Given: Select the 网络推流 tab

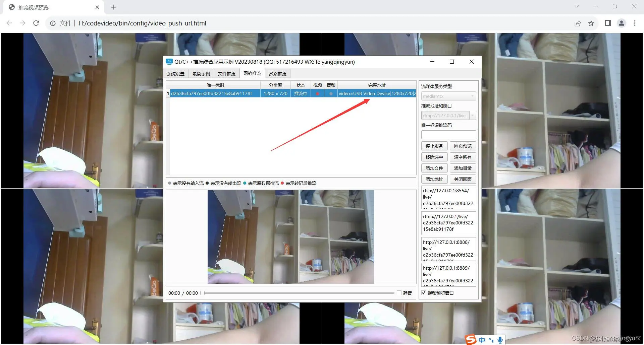Looking at the screenshot, I should [252, 73].
